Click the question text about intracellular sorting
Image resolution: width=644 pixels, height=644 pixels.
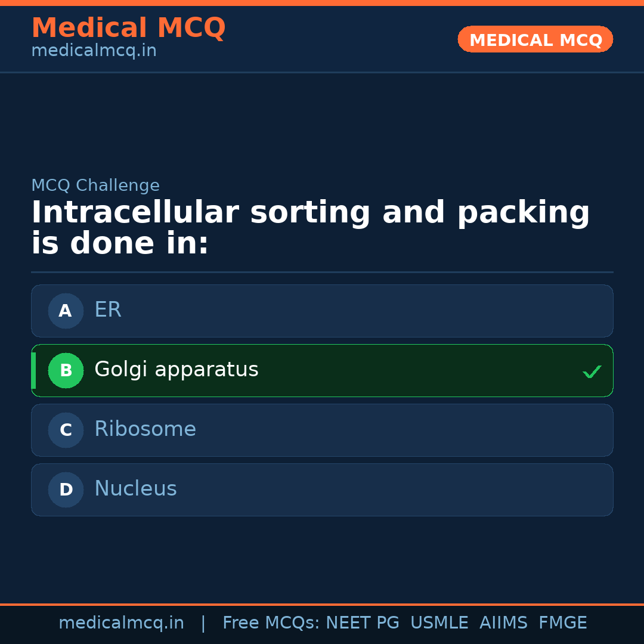[310, 228]
